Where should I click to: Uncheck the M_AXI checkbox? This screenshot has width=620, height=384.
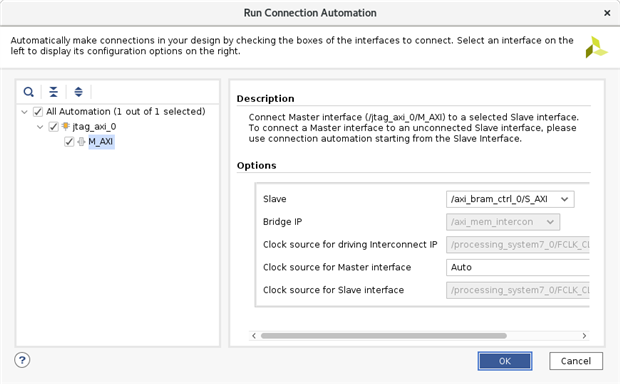click(69, 142)
